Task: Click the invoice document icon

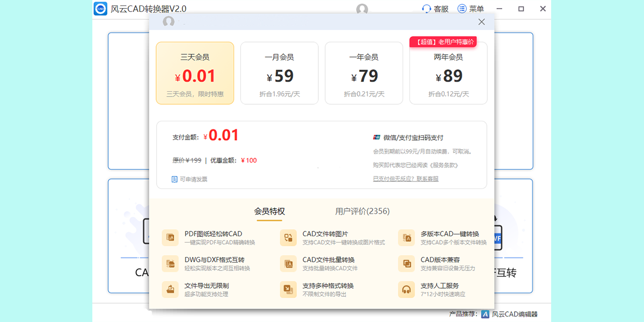Action: click(174, 179)
